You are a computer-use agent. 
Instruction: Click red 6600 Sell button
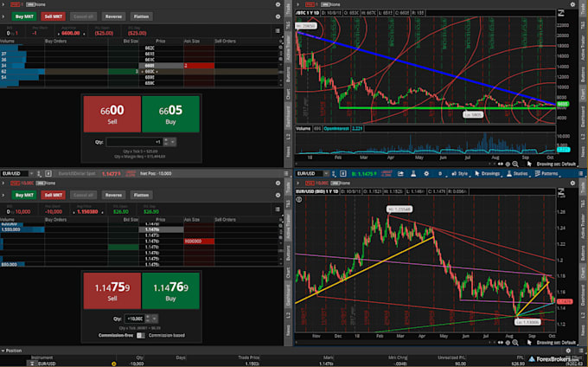pyautogui.click(x=112, y=114)
